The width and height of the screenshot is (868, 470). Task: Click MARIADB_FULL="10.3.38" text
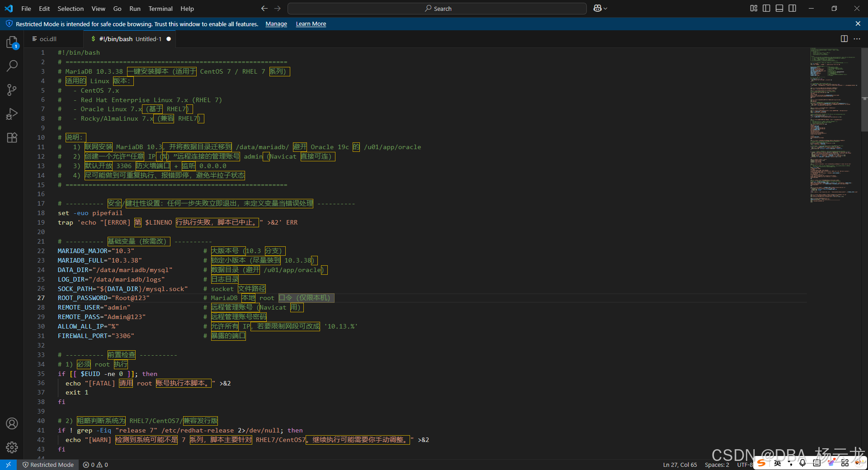coord(99,260)
